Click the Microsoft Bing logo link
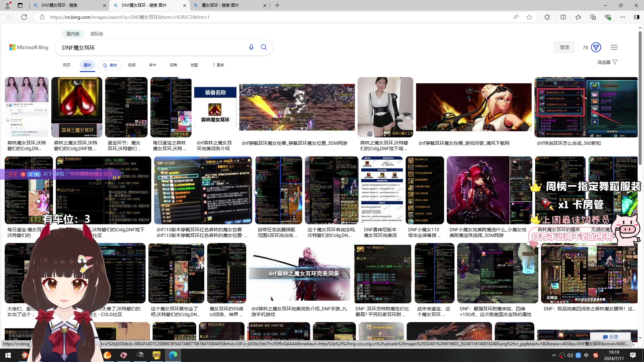644x362 pixels. tap(29, 47)
